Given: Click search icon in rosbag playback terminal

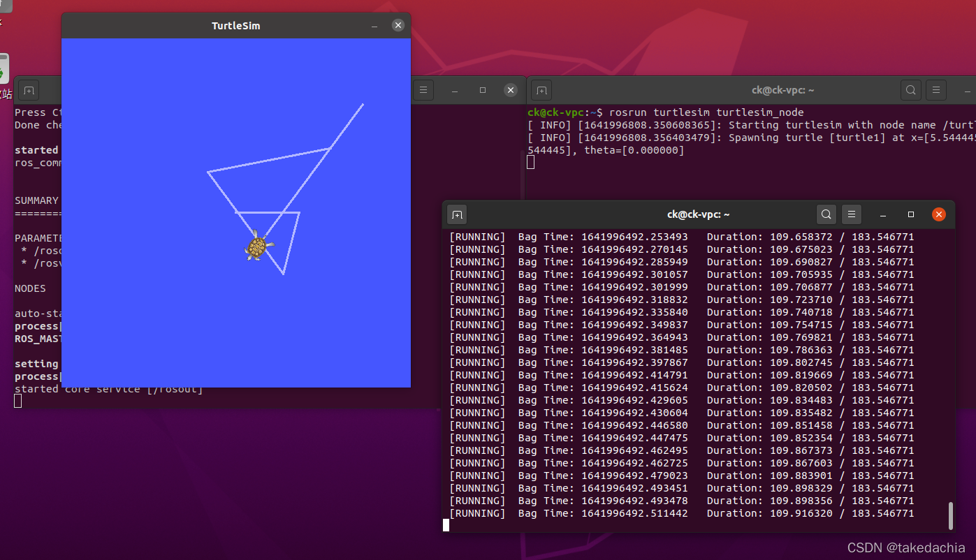Looking at the screenshot, I should [826, 214].
